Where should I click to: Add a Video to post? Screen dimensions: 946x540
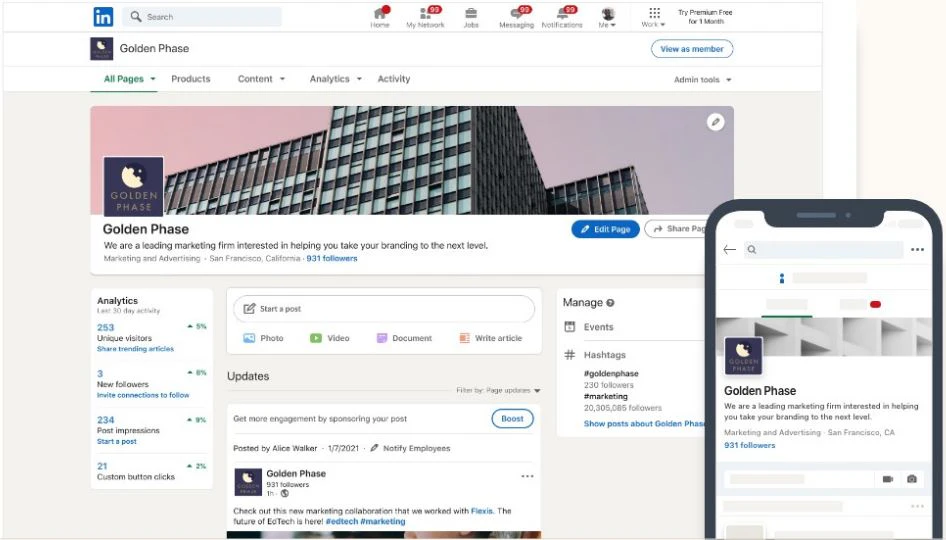329,338
